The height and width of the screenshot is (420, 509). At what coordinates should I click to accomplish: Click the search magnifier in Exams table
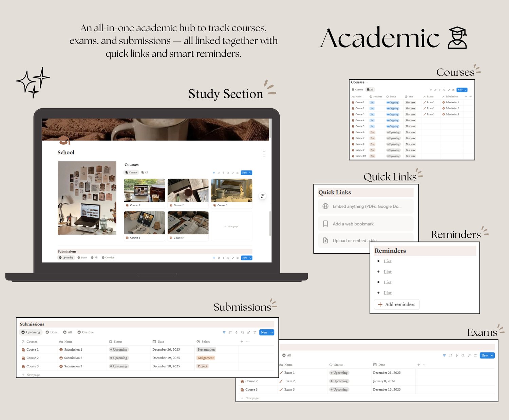pos(463,355)
